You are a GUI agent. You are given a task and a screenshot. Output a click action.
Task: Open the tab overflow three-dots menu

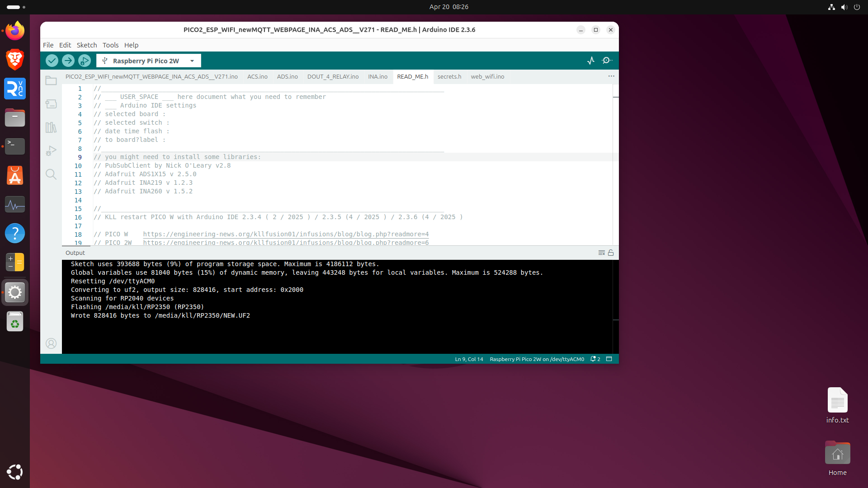611,76
